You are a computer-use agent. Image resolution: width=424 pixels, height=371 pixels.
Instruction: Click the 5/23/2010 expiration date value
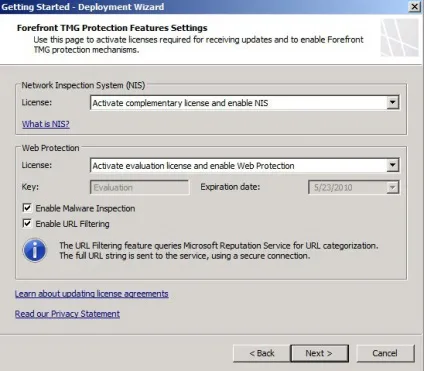pyautogui.click(x=333, y=188)
